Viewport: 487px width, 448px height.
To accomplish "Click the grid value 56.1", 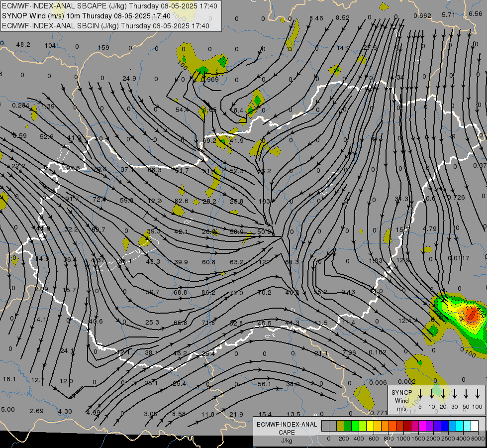I will 264,384.
